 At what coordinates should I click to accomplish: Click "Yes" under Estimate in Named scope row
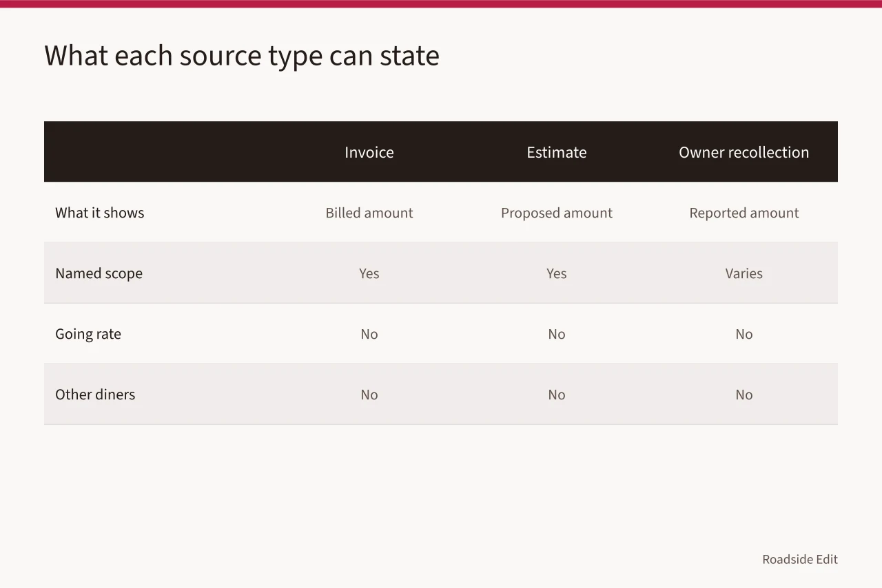(557, 273)
